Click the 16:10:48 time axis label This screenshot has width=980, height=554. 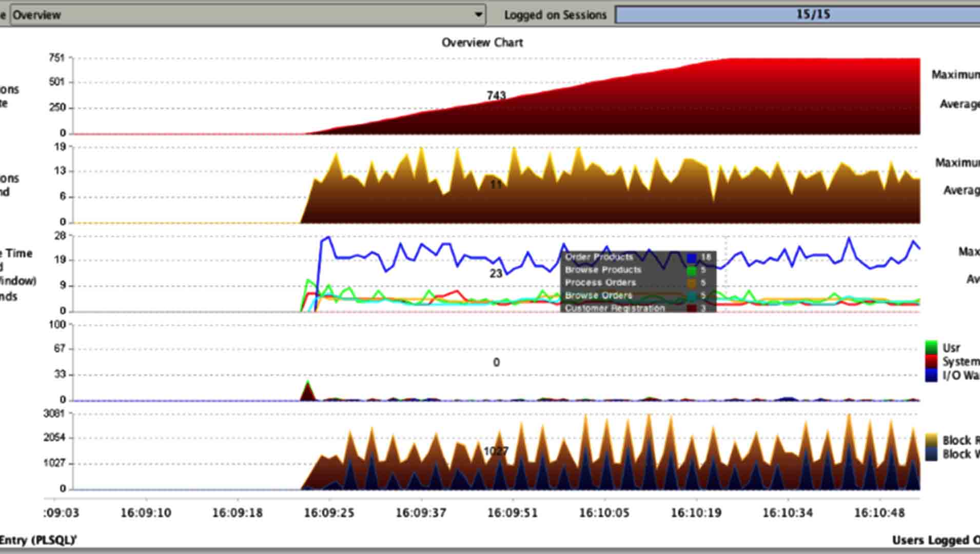(x=879, y=513)
